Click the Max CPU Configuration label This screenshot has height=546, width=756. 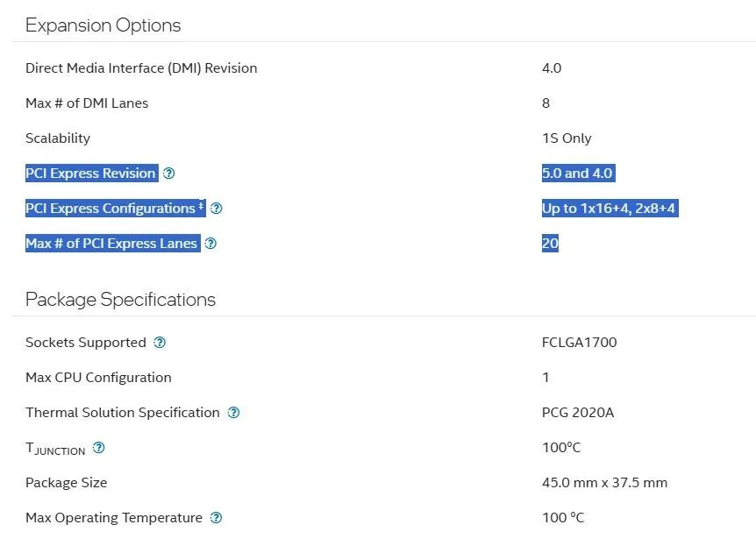(x=98, y=378)
